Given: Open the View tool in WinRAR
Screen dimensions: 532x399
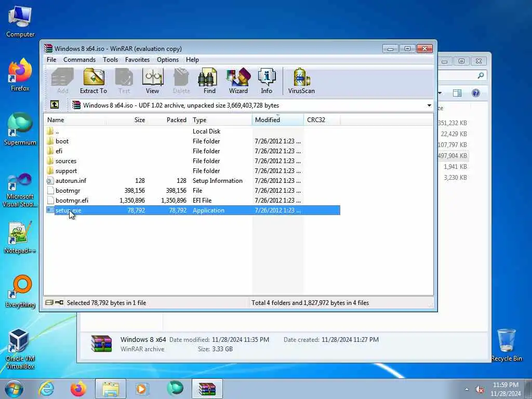Looking at the screenshot, I should click(152, 81).
